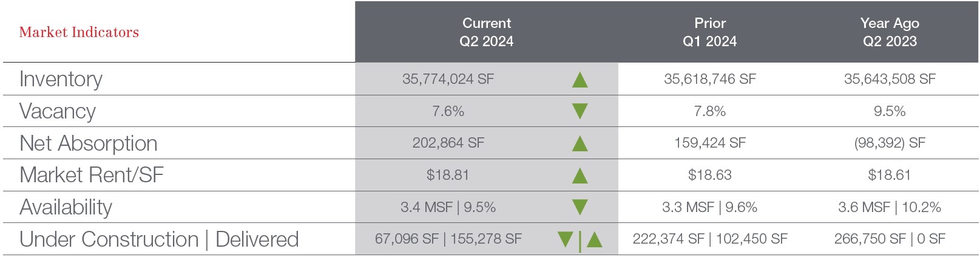Click the green down arrow beside Vacancy
Viewport: 980px width, 257px height.
580,111
